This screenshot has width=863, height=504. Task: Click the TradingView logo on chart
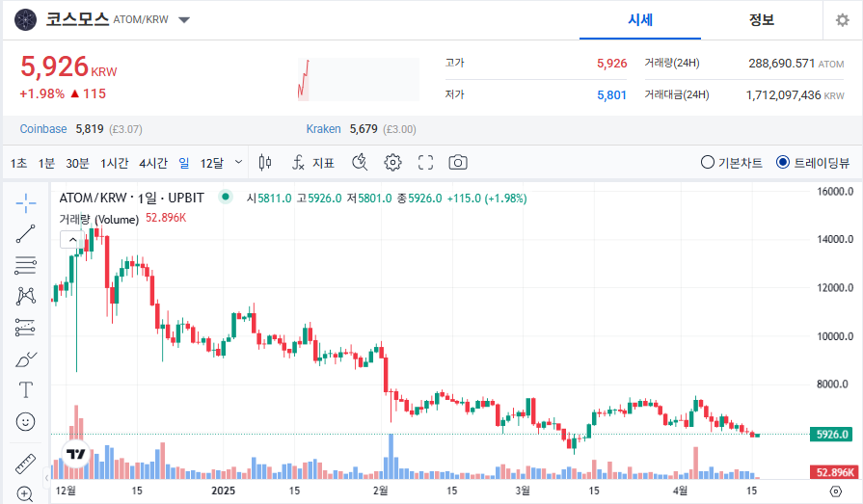75,454
